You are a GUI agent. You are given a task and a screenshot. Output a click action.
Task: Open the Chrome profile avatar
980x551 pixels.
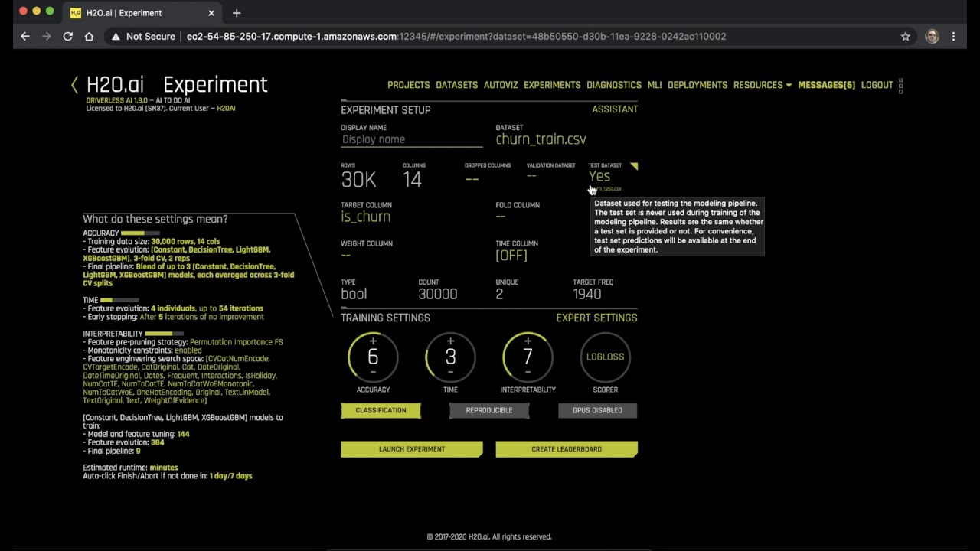pyautogui.click(x=932, y=36)
